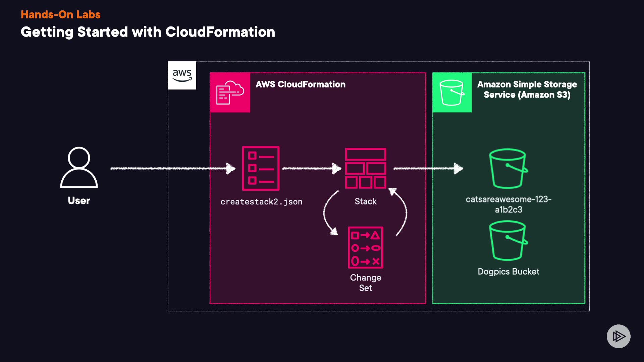
Task: Click the Pluralsight play logo button
Action: (x=619, y=336)
